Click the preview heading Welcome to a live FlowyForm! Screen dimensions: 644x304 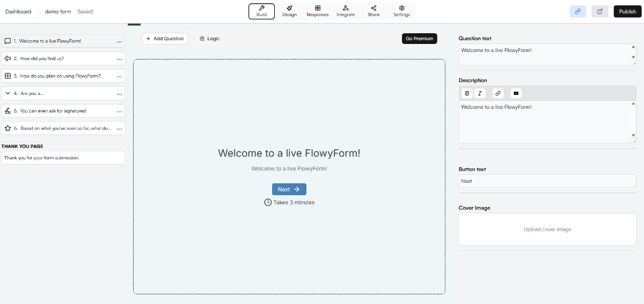pyautogui.click(x=289, y=153)
